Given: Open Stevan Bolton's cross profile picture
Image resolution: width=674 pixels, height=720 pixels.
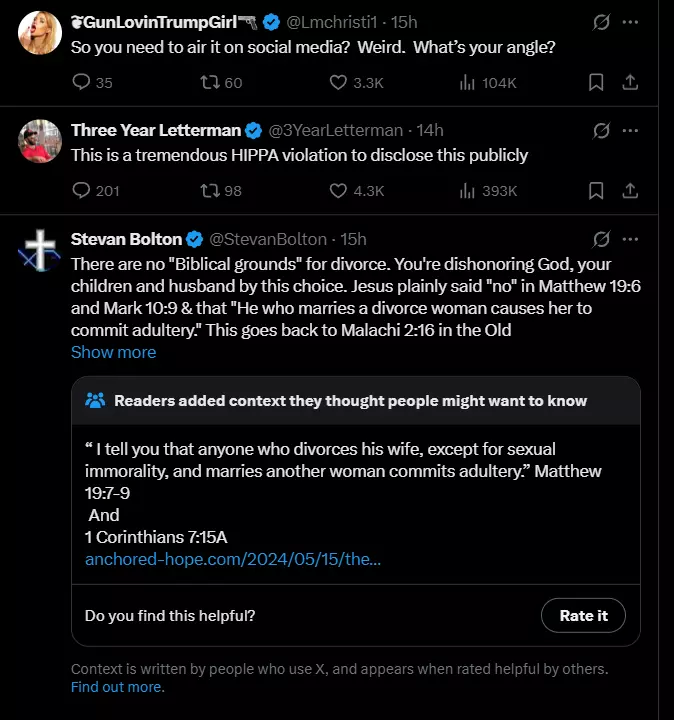Looking at the screenshot, I should point(39,249).
